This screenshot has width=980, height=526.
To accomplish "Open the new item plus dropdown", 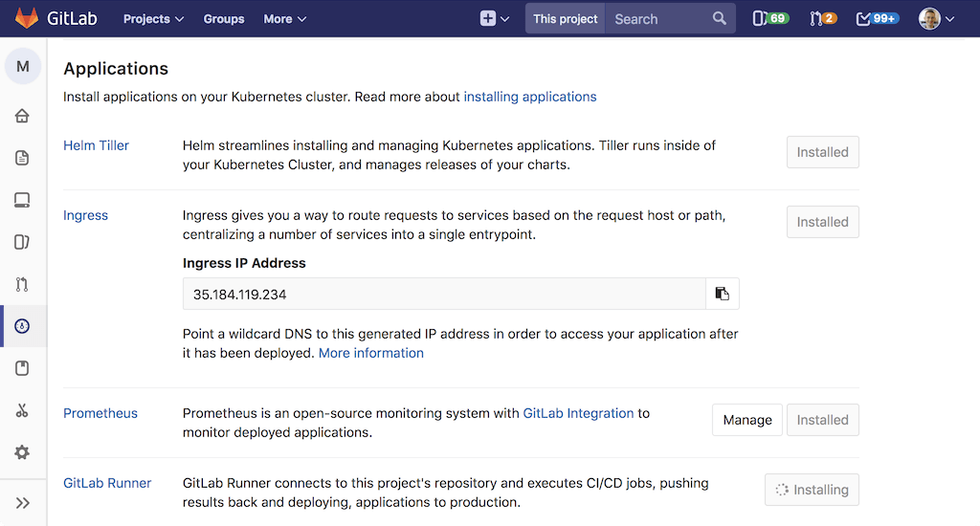I will coord(495,19).
